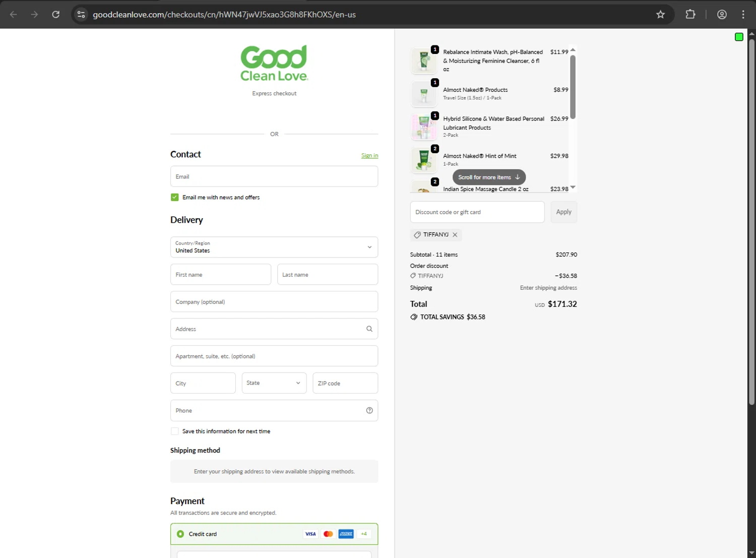Click the TIFFANYJ tag icon under Order discount

(x=413, y=276)
